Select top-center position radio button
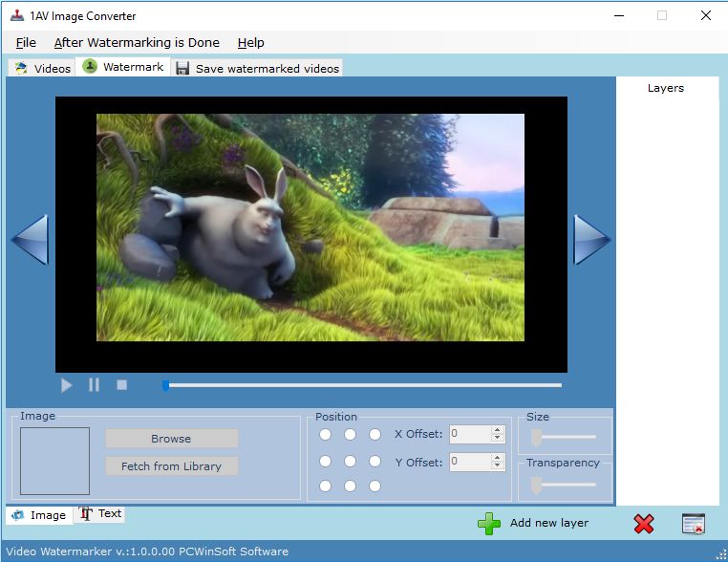Screen dimensions: 728x562 (x=350, y=434)
